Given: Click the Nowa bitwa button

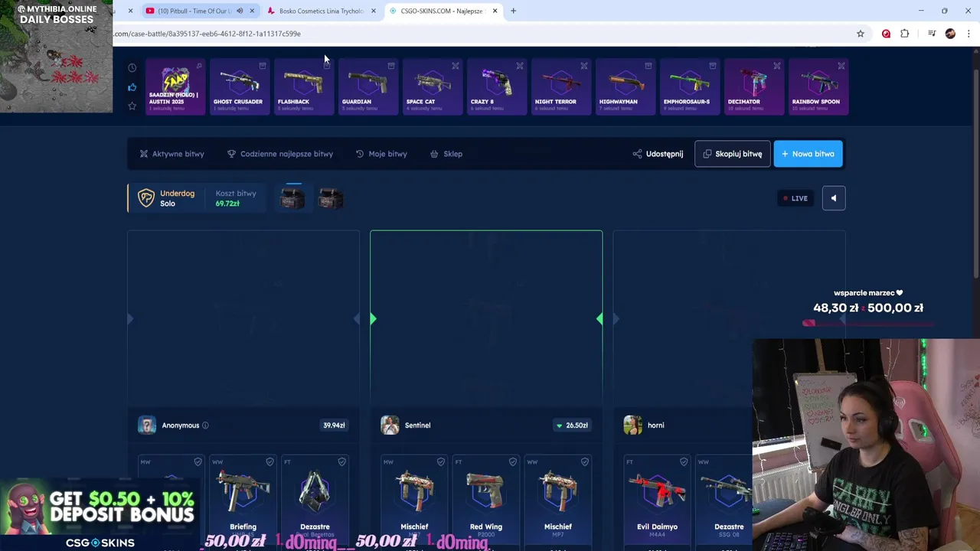Looking at the screenshot, I should [x=808, y=154].
